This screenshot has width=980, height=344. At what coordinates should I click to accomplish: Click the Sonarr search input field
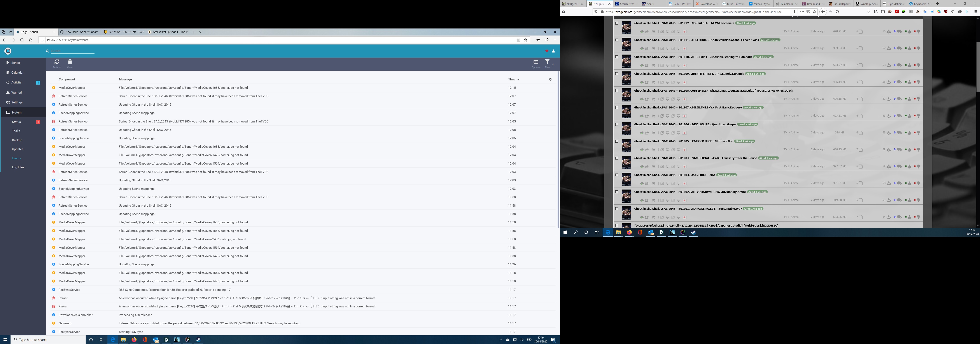point(72,51)
